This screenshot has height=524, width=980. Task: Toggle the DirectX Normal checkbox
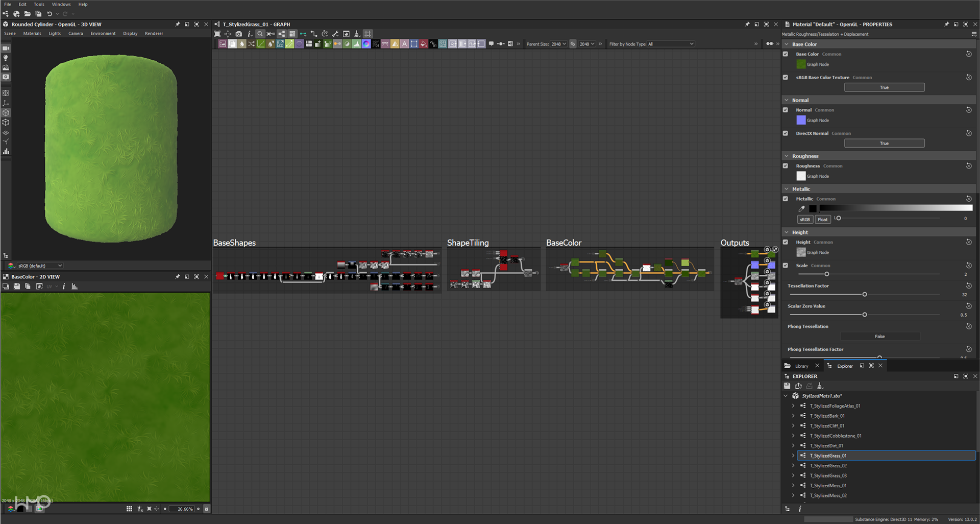[x=786, y=133]
